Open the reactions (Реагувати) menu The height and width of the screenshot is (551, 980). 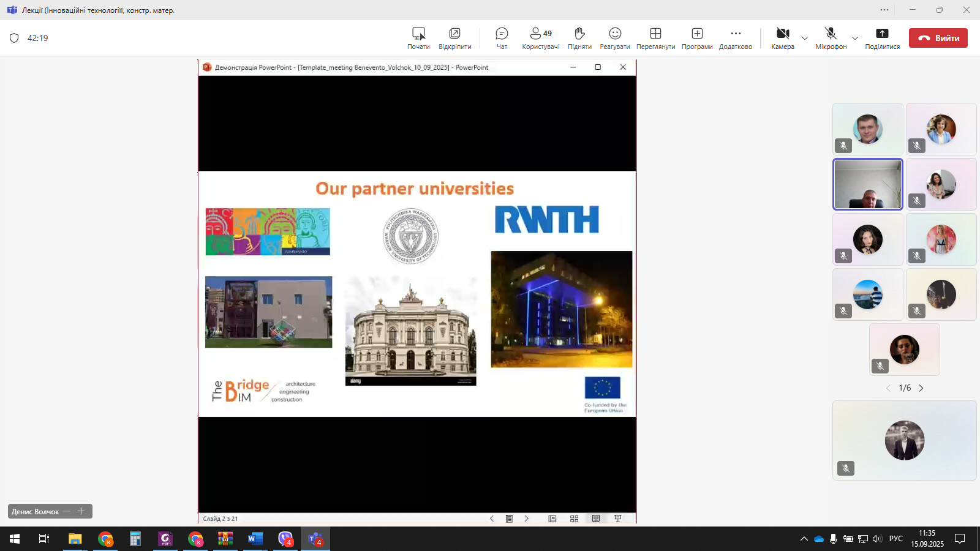[x=615, y=38]
